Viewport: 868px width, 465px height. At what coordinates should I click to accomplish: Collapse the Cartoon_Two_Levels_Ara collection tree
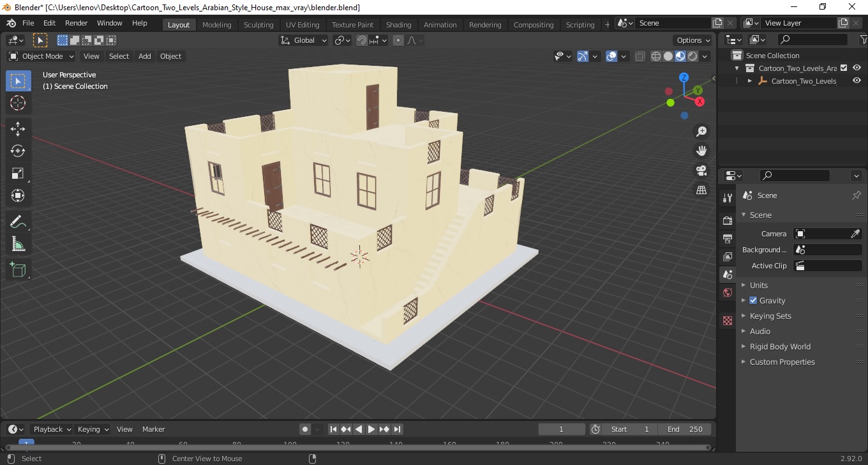(737, 68)
